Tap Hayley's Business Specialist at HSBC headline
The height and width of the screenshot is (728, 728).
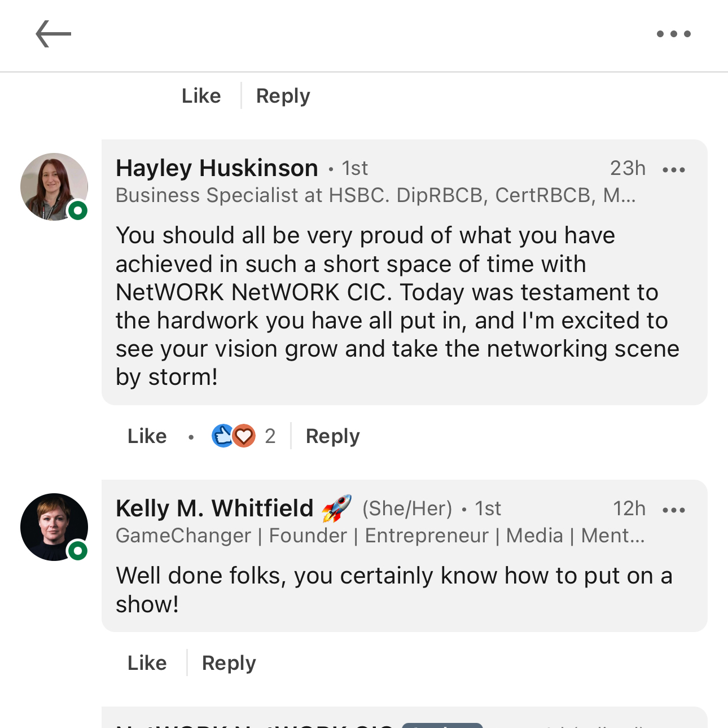(x=375, y=195)
